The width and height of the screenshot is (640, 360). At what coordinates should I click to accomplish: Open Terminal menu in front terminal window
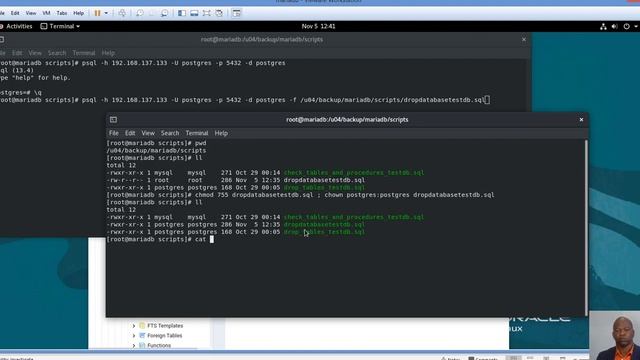tap(197, 133)
